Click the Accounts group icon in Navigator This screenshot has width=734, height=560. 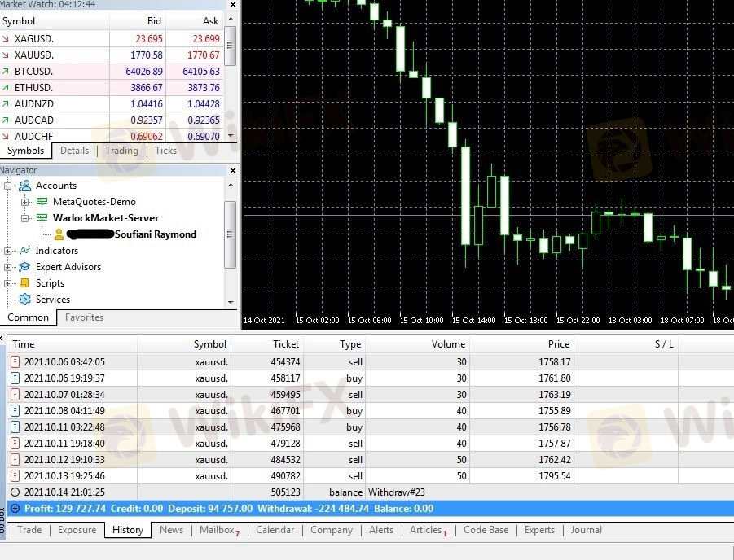pyautogui.click(x=24, y=186)
